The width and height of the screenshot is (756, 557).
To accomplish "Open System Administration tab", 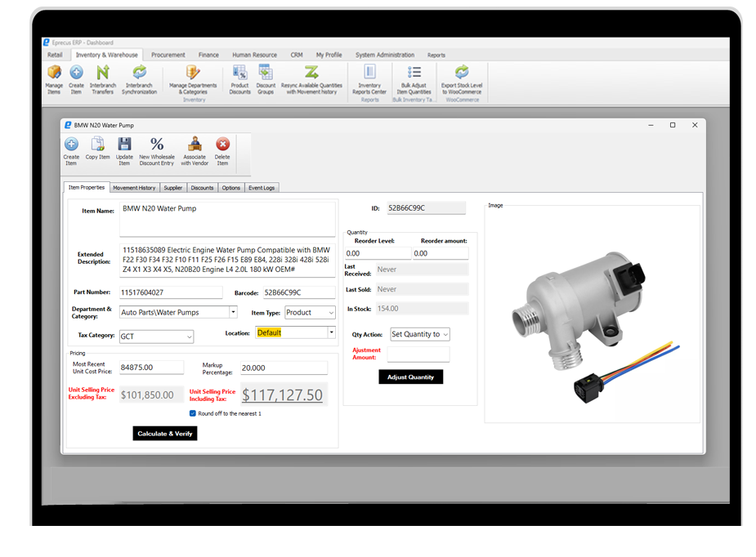I will pyautogui.click(x=385, y=55).
